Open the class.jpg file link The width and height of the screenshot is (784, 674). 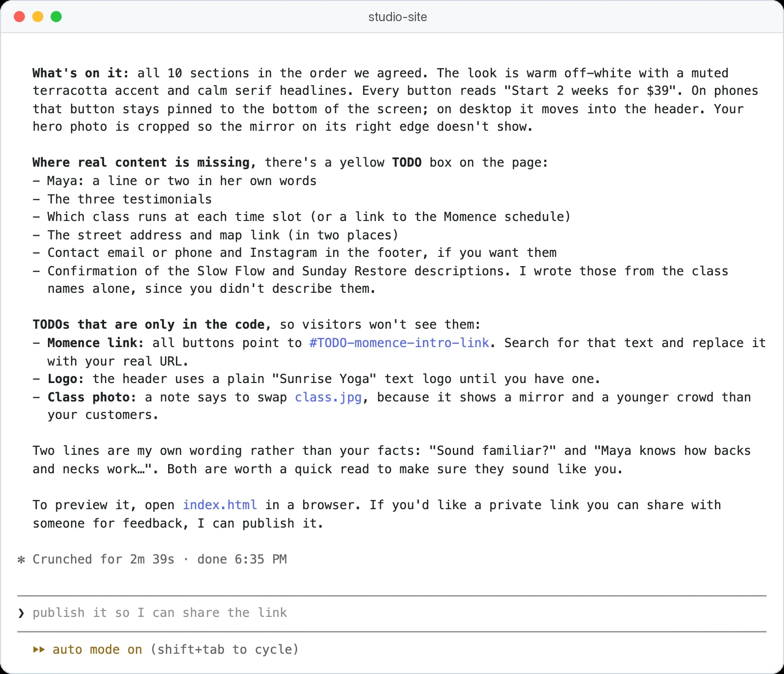coord(328,397)
